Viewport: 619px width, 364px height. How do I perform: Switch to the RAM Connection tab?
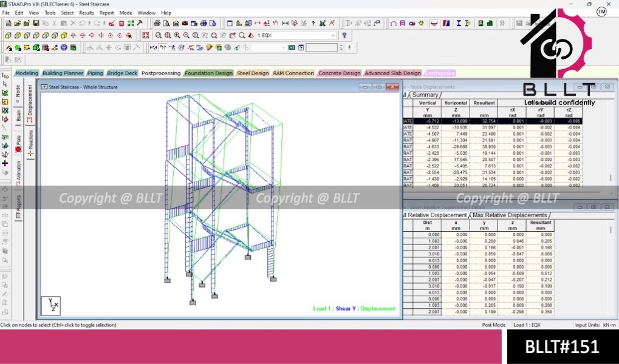pyautogui.click(x=294, y=73)
